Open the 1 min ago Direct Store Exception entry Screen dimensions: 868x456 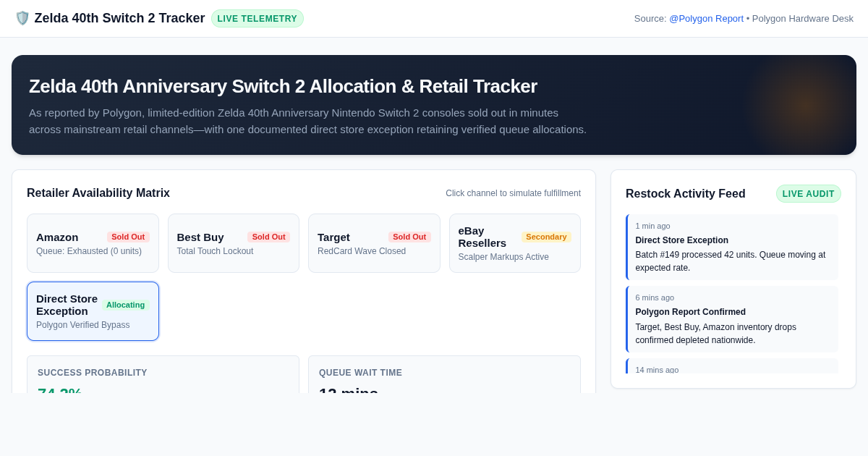pyautogui.click(x=732, y=247)
